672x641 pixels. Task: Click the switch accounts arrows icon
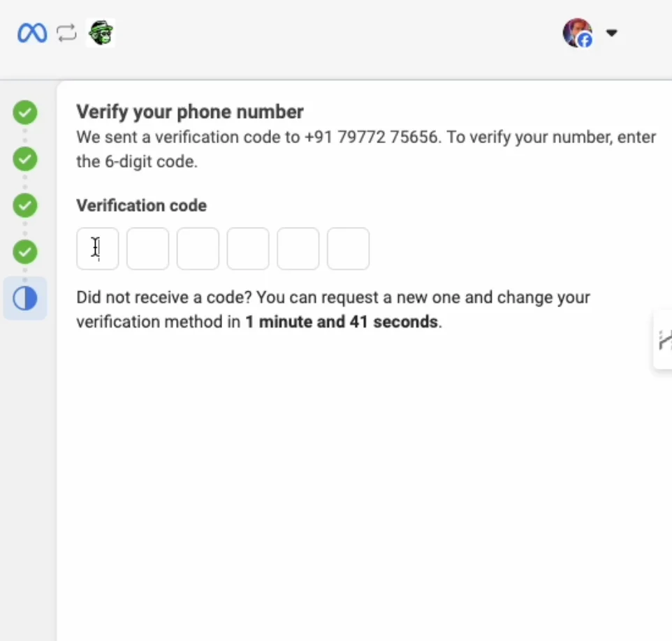click(67, 33)
